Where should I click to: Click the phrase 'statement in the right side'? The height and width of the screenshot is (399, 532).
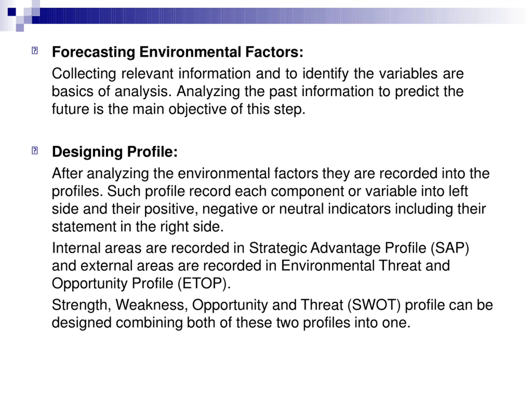coord(138,227)
